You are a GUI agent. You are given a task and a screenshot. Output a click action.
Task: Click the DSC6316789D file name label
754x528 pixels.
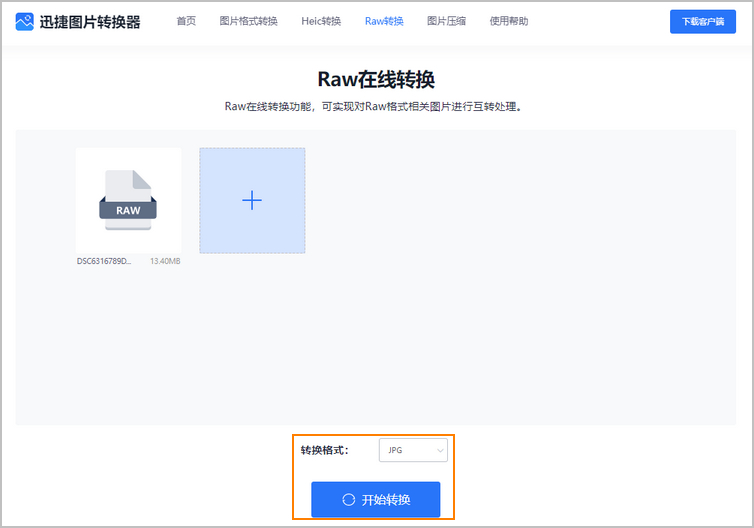(x=104, y=261)
